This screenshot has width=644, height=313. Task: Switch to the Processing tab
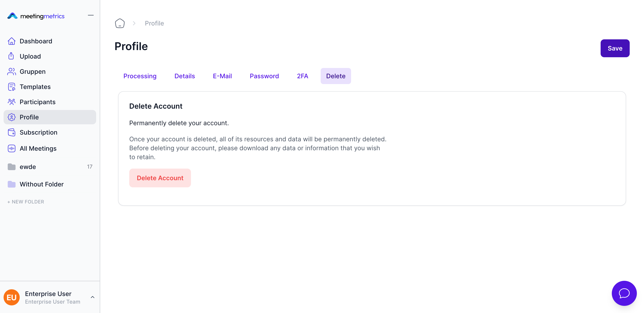(x=140, y=76)
